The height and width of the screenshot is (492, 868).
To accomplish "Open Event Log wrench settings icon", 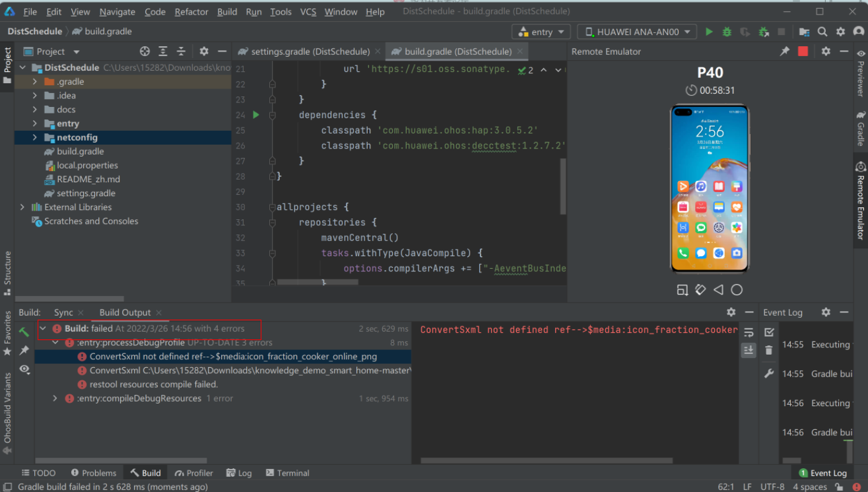I will coord(769,374).
